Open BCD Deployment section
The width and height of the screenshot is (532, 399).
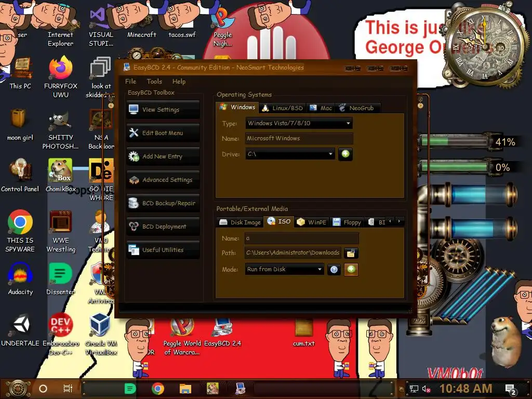coord(163,227)
